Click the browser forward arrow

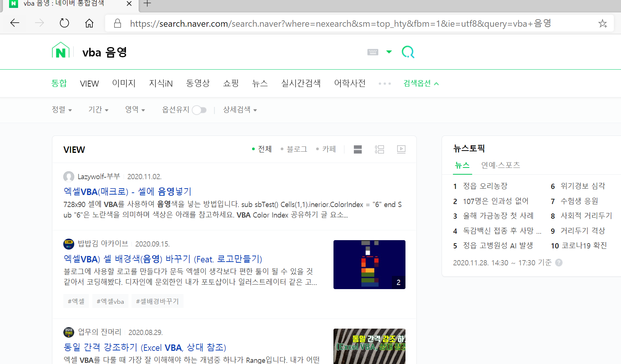click(x=39, y=23)
